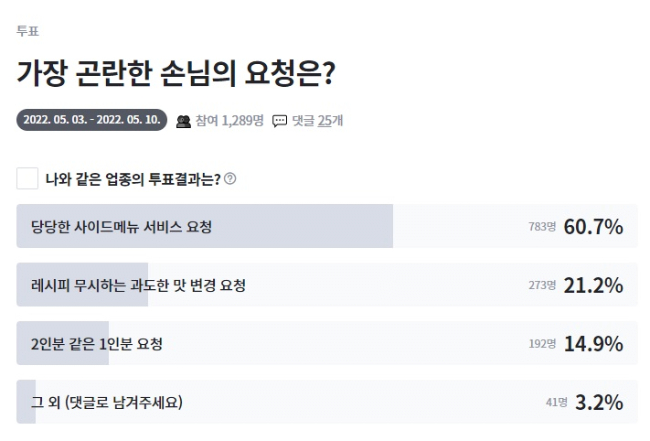
Task: Click the '나와 같은 업종의 투표결과는?' label
Action: (133, 179)
